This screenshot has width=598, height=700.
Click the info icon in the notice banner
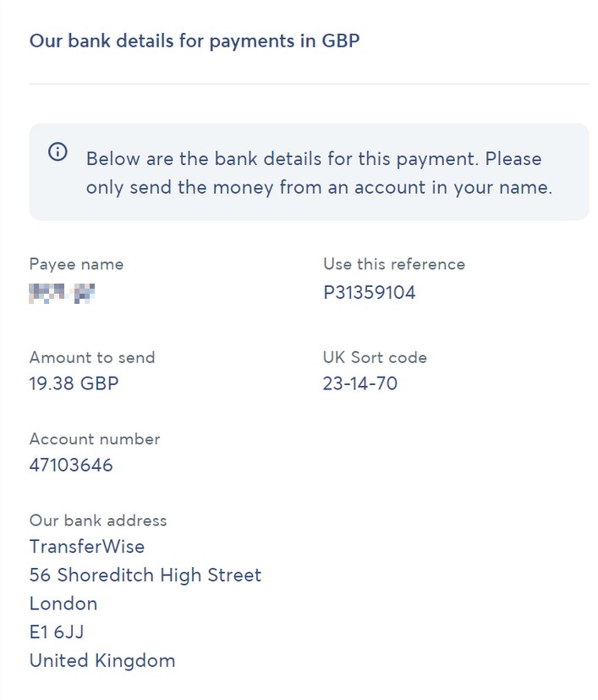tap(58, 152)
